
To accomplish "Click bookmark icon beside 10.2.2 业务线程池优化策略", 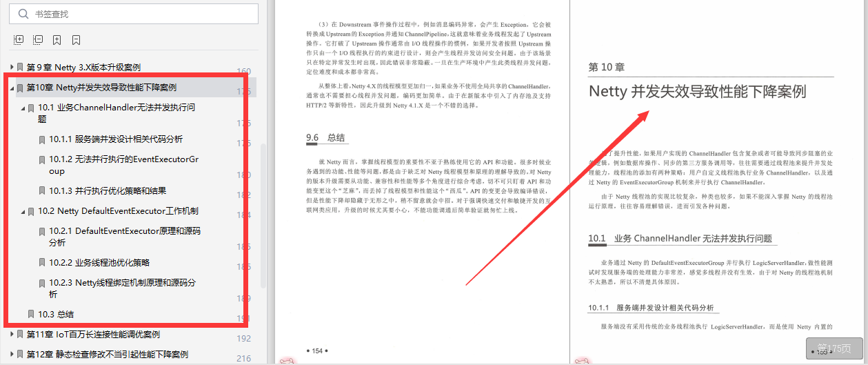I will (42, 263).
